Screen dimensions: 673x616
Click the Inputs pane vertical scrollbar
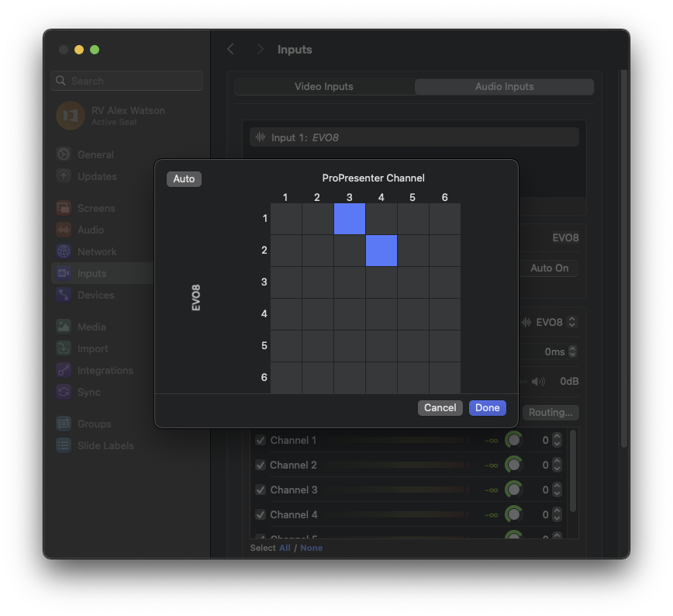624,258
